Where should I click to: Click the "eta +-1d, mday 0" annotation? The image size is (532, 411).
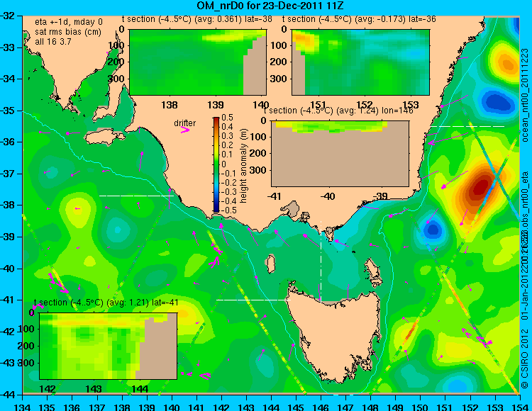click(x=69, y=23)
